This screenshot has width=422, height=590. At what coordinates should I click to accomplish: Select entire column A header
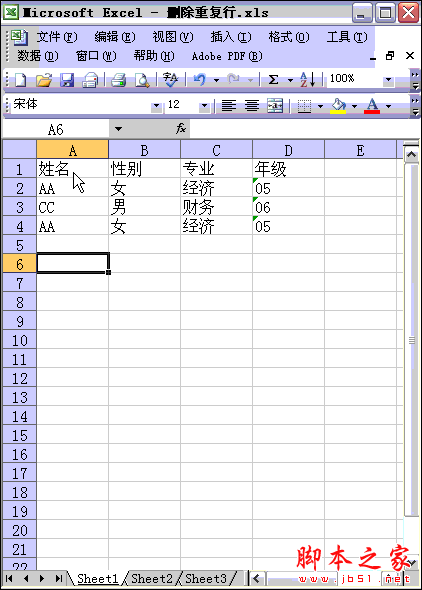pos(72,150)
